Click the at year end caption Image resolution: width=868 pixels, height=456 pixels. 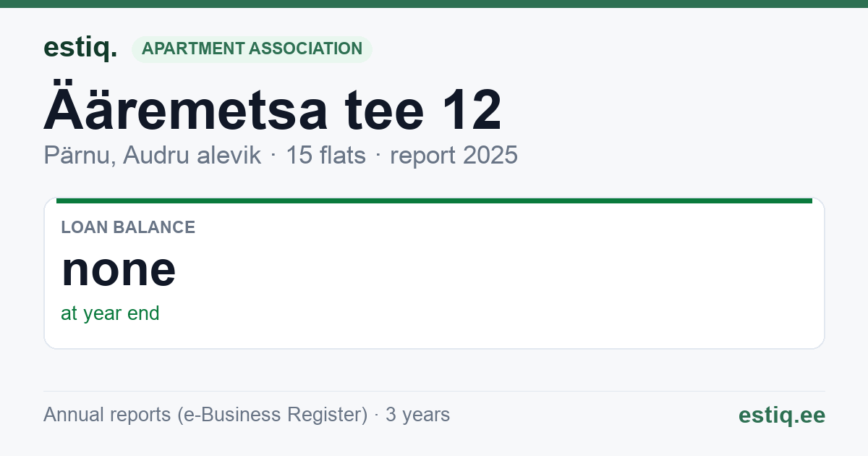coord(110,313)
